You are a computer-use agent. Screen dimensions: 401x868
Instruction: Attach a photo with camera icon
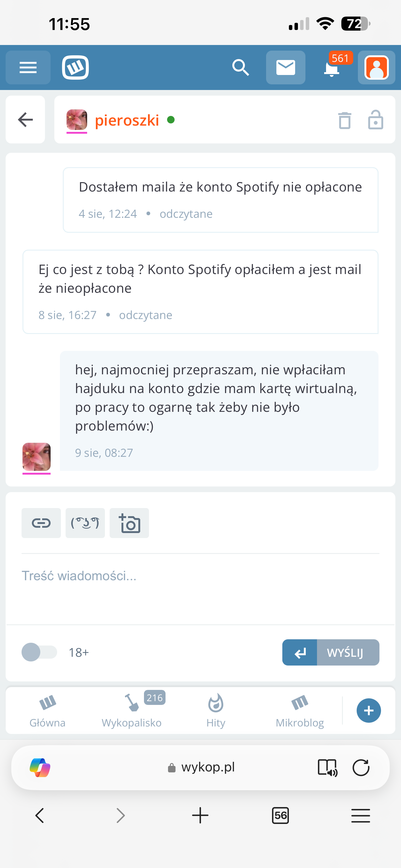pos(129,523)
